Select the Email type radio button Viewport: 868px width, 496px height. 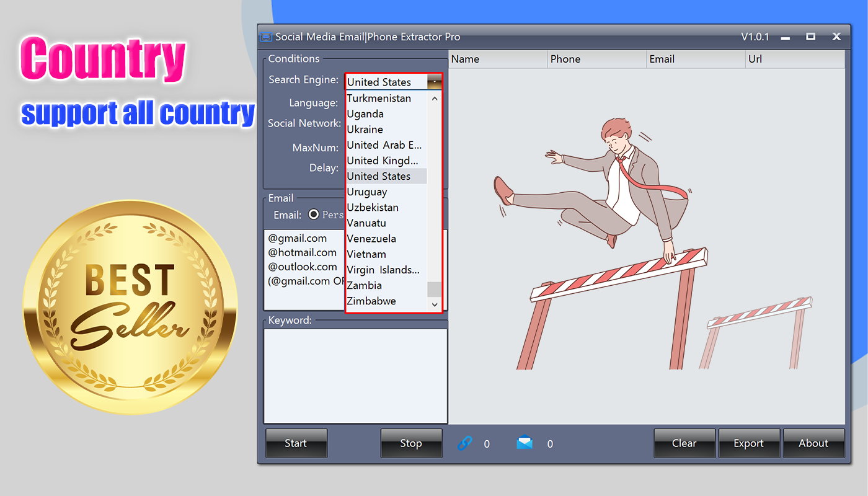[x=314, y=215]
